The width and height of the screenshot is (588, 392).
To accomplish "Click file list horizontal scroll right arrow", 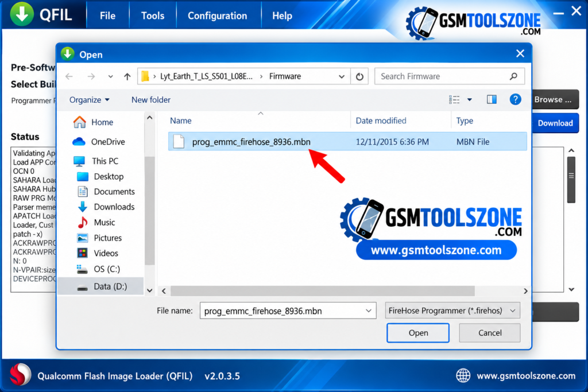I will coord(525,291).
